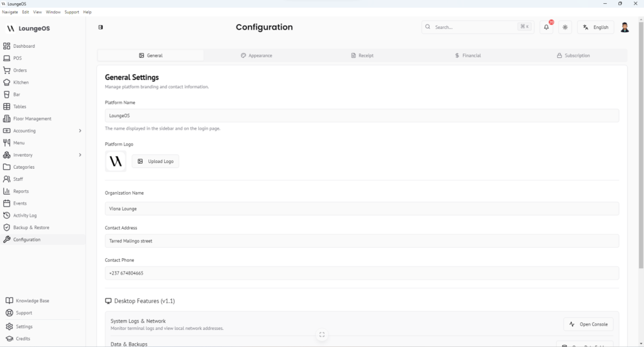This screenshot has height=347, width=644.
Task: Open the Bar sidebar icon
Action: click(x=7, y=94)
